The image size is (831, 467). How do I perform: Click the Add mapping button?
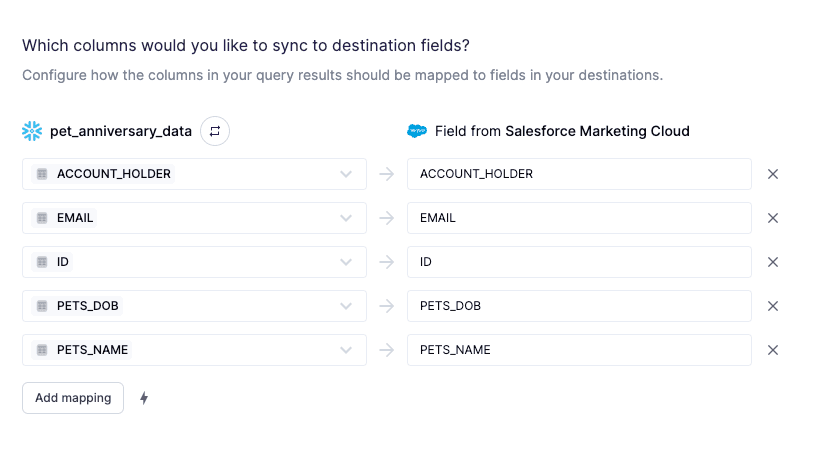tap(73, 398)
